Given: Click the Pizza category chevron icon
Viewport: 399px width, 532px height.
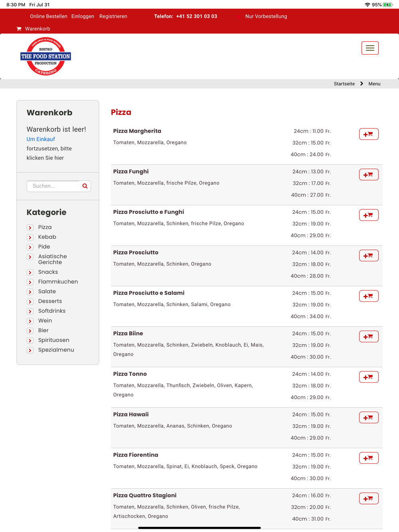Looking at the screenshot, I should [x=30, y=227].
